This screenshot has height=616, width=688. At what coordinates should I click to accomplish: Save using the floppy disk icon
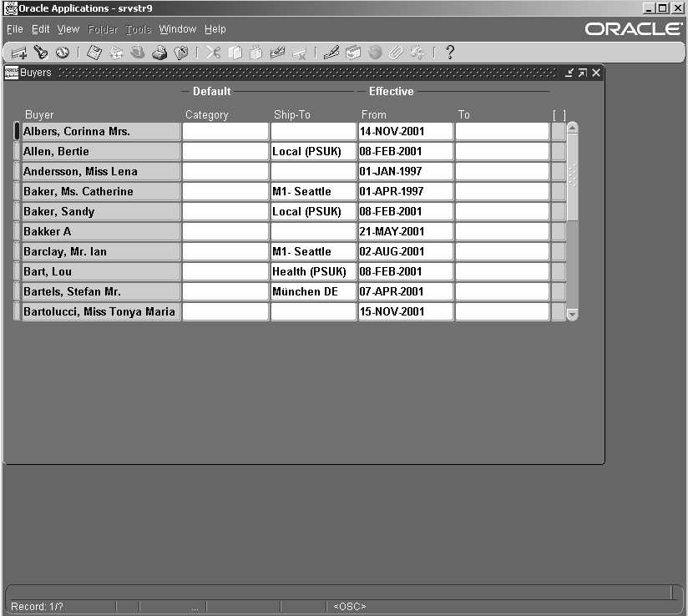point(94,53)
